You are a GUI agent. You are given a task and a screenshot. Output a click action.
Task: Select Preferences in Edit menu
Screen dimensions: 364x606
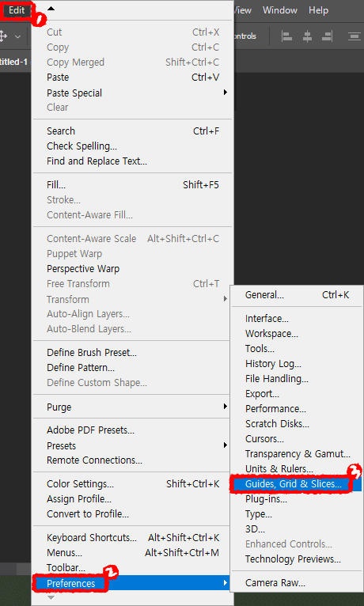(x=132, y=583)
